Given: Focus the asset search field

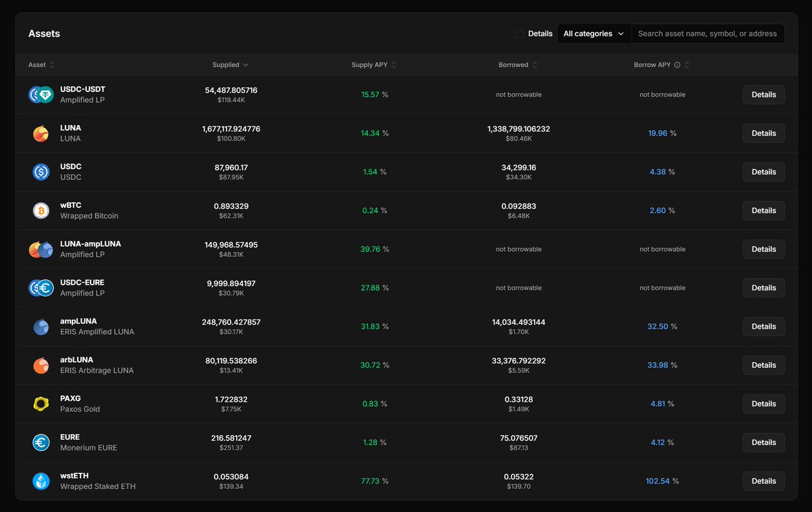Looking at the screenshot, I should click(708, 34).
